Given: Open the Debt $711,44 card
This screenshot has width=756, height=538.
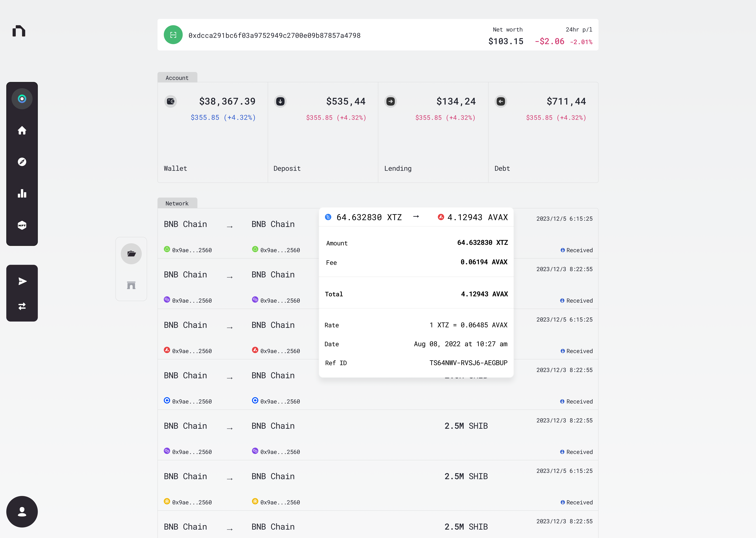Looking at the screenshot, I should point(543,133).
